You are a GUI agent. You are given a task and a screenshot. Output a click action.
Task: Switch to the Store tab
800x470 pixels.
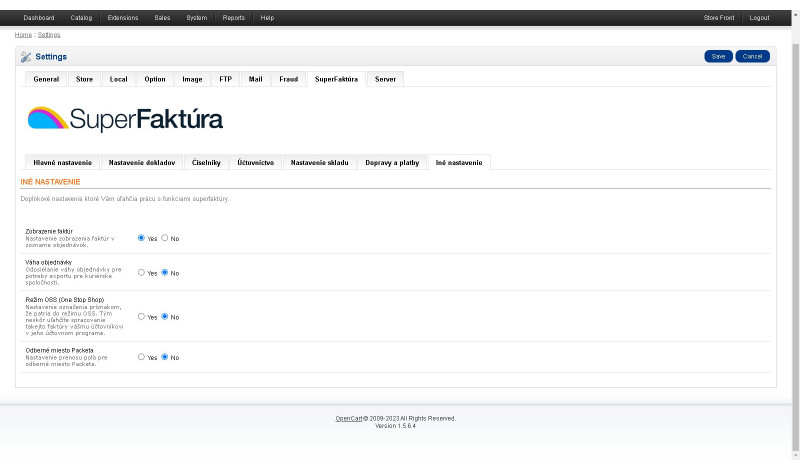click(85, 79)
